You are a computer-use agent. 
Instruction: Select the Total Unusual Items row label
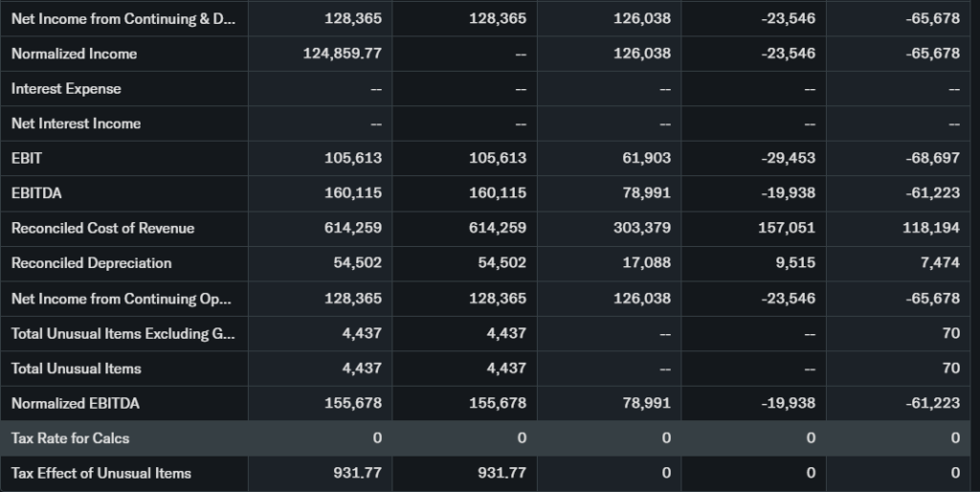[x=76, y=369]
